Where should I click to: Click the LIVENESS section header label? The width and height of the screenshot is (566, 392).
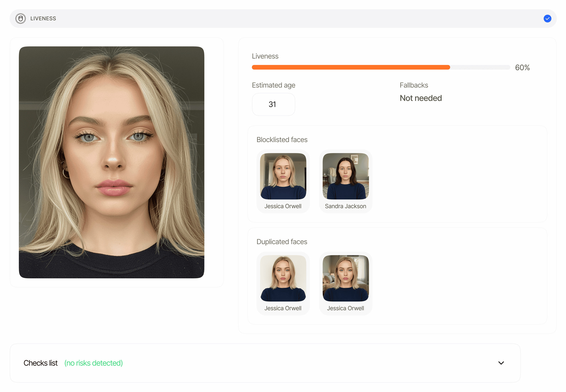pyautogui.click(x=43, y=19)
